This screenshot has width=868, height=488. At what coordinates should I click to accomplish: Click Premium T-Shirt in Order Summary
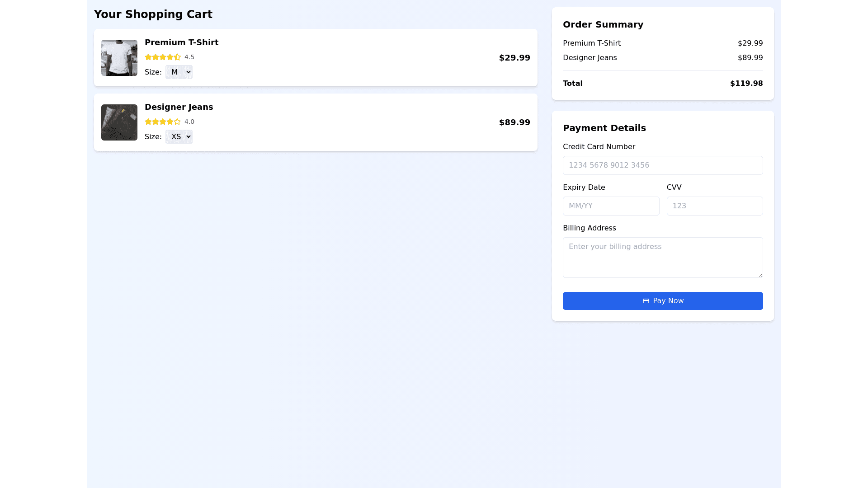[x=591, y=43]
